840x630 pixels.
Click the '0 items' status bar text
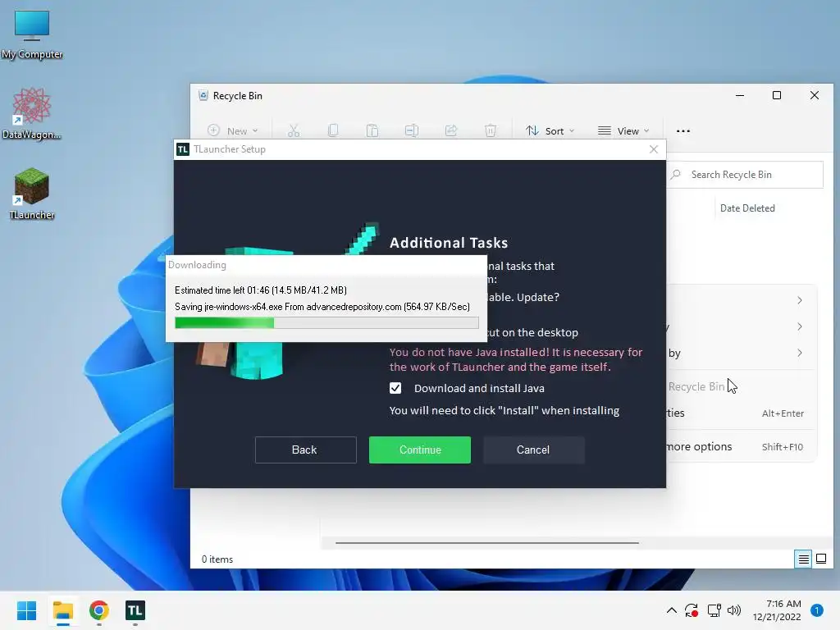point(217,559)
